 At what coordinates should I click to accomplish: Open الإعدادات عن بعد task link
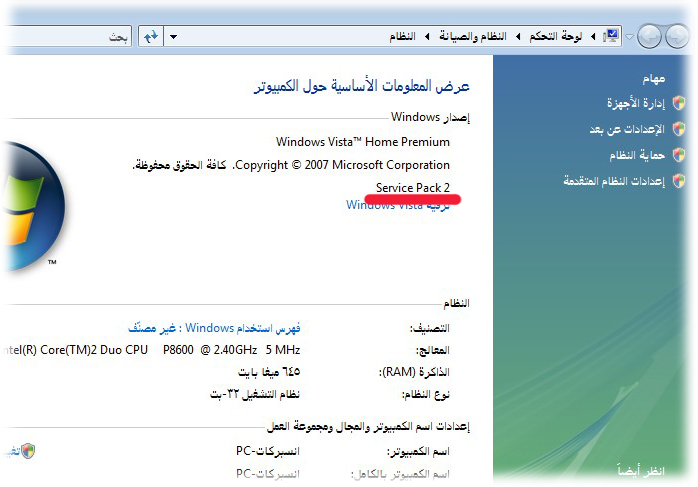pos(627,129)
